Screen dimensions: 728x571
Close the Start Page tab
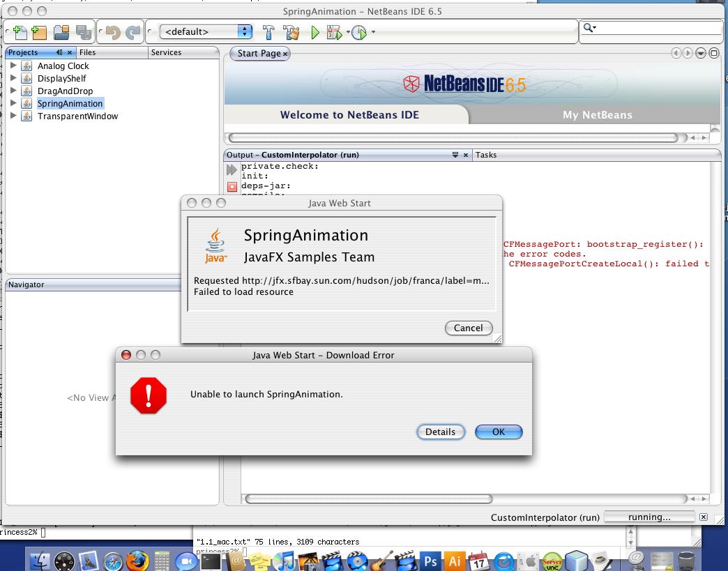tap(285, 54)
